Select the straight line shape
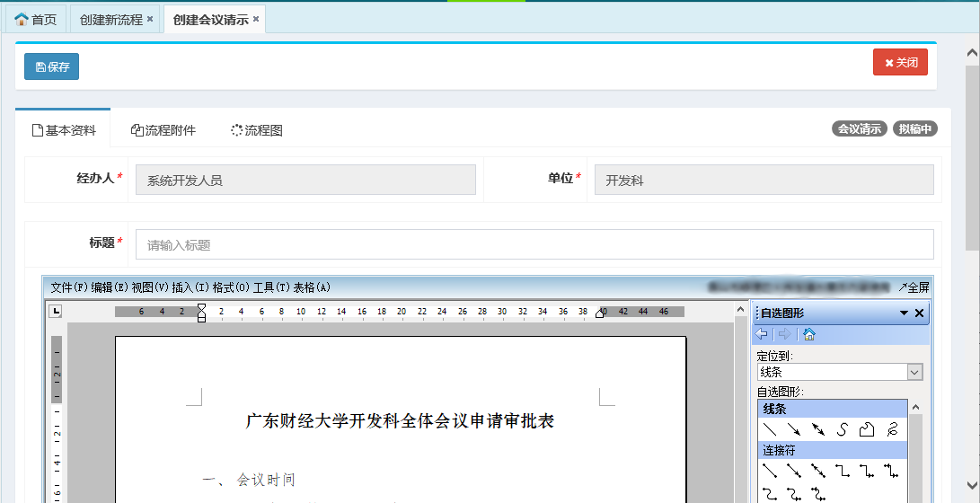Viewport: 980px width, 503px height. click(770, 429)
